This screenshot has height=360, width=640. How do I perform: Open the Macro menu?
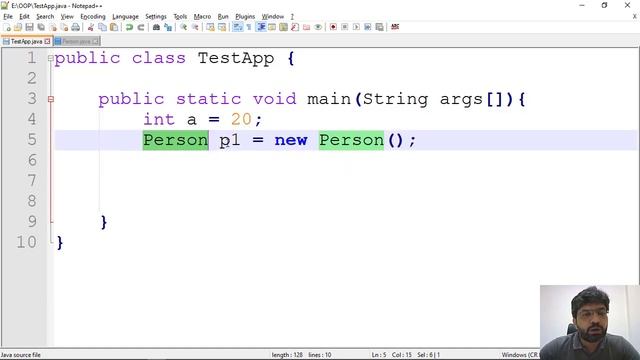click(x=202, y=17)
